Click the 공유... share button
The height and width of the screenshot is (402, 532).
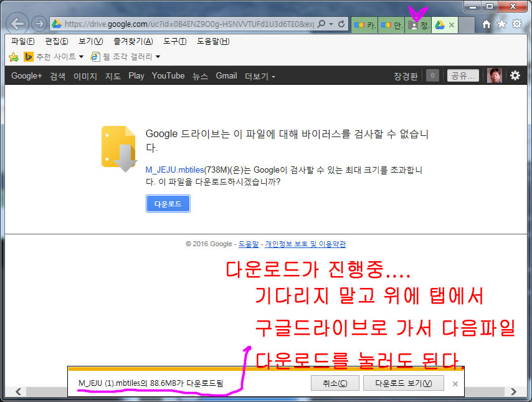coord(463,75)
